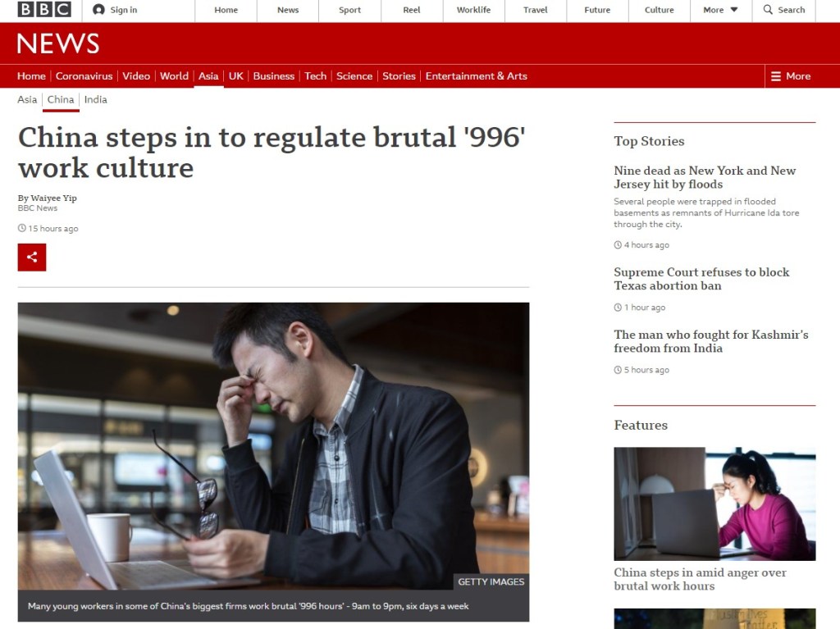Image resolution: width=840 pixels, height=629 pixels.
Task: Open the Kashmir freedom story link
Action: click(710, 341)
